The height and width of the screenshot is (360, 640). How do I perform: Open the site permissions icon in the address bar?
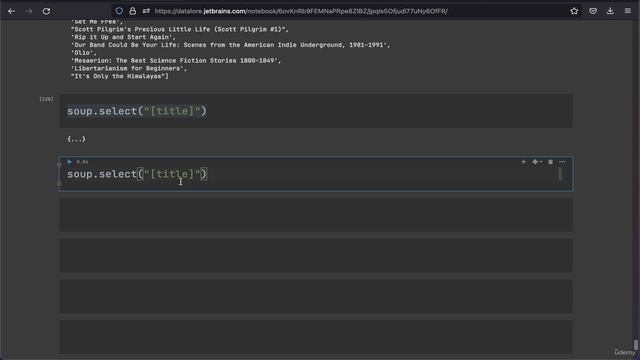pos(146,11)
